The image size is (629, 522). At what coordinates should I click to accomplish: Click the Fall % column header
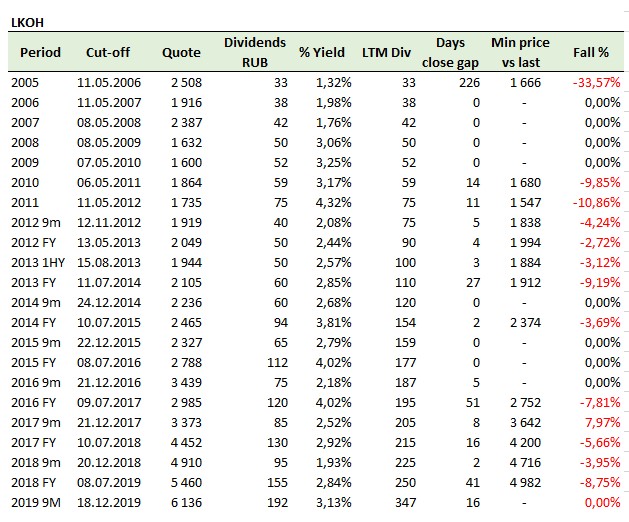click(591, 53)
